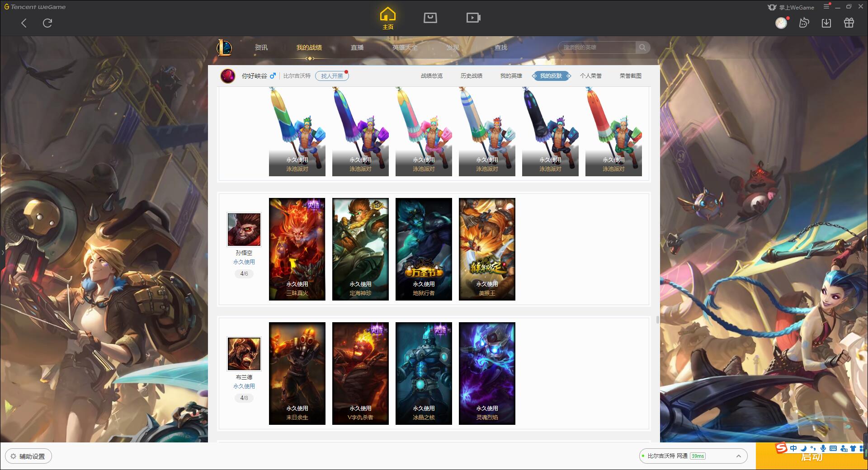Click the Sogou input method S logo
The height and width of the screenshot is (470, 868).
tap(781, 448)
